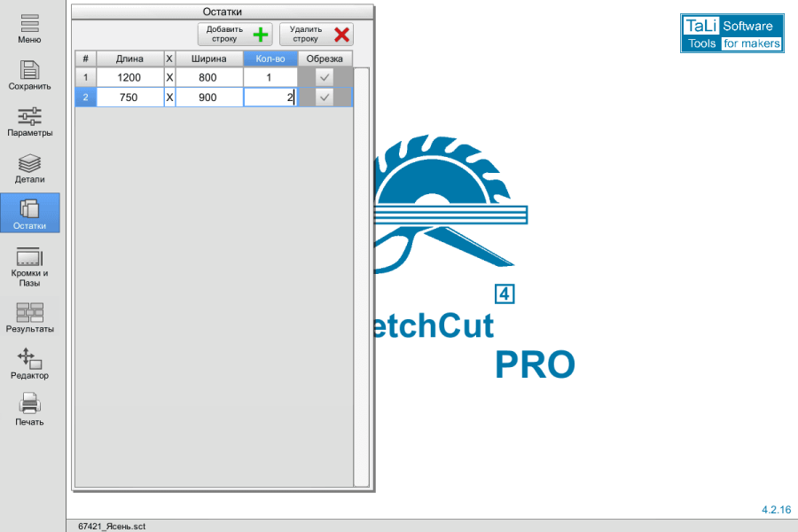Click the Кол-во column header
This screenshot has width=798, height=532.
point(270,59)
